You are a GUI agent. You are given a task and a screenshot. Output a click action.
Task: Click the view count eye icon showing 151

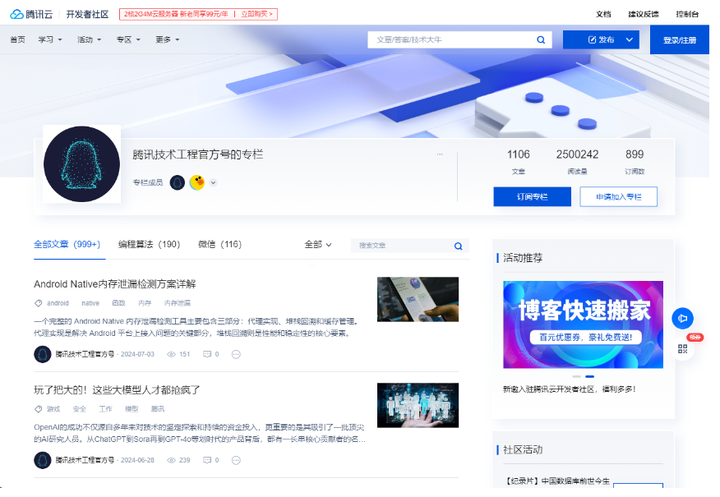[x=171, y=354]
